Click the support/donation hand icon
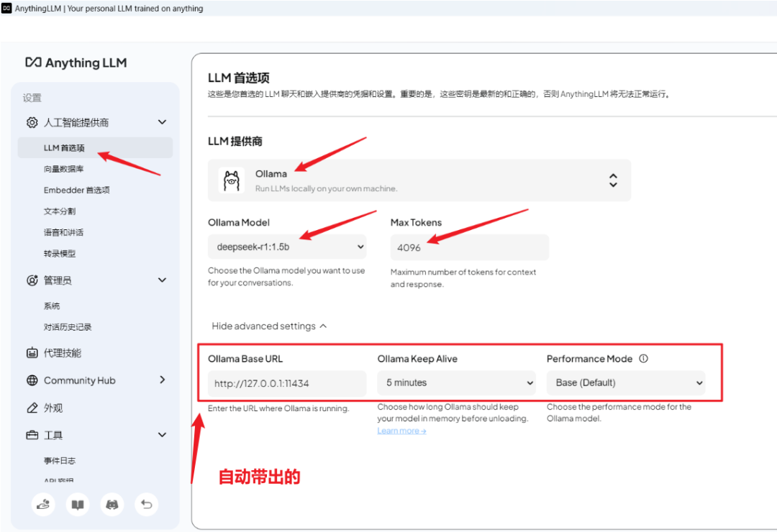This screenshot has width=777, height=532. tap(42, 504)
